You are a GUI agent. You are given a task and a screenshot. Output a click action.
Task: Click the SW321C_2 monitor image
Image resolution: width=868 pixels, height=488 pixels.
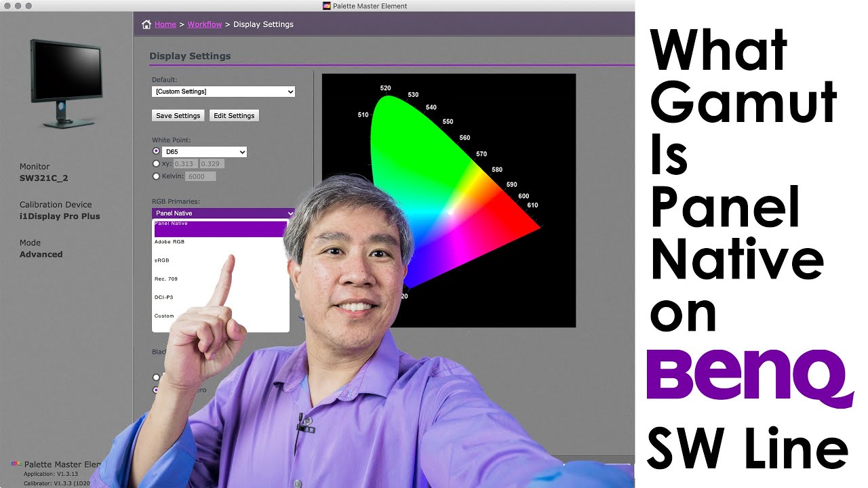(x=66, y=83)
